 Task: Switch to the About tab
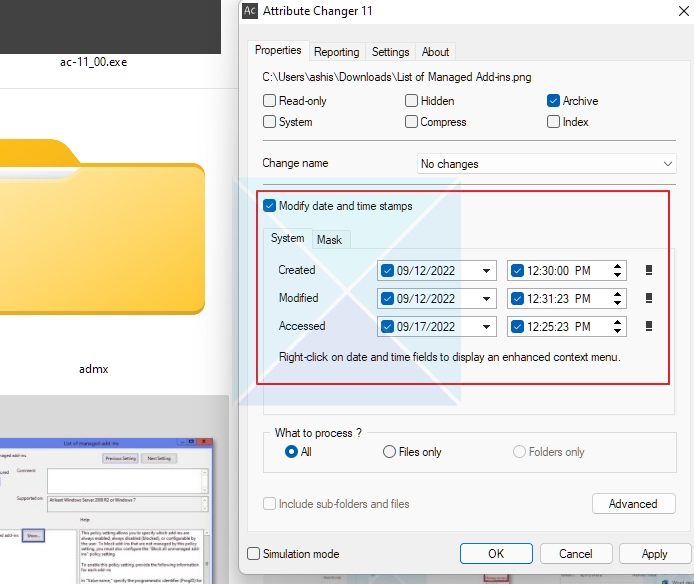click(435, 52)
